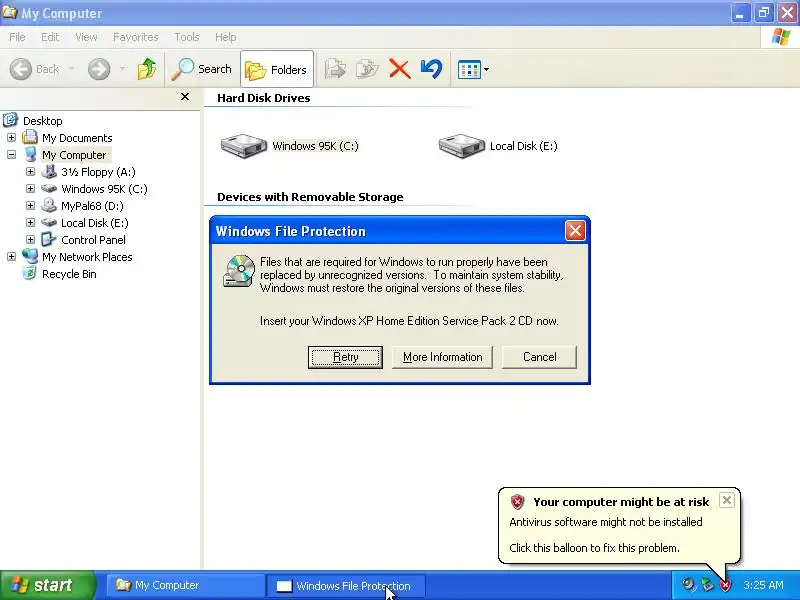This screenshot has height=600, width=800.
Task: Switch to Windows File Protection taskbar button
Action: (344, 586)
